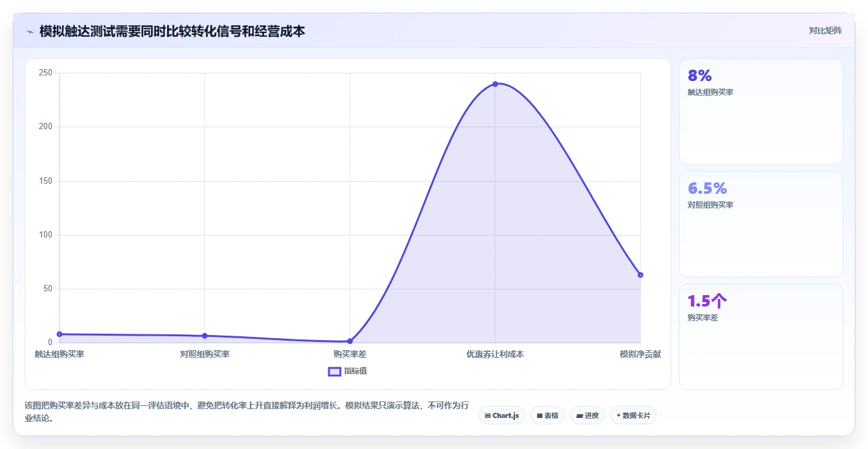Screen dimensions: 868x449
Task: Click the lightning icon beside the title
Action: (x=30, y=31)
